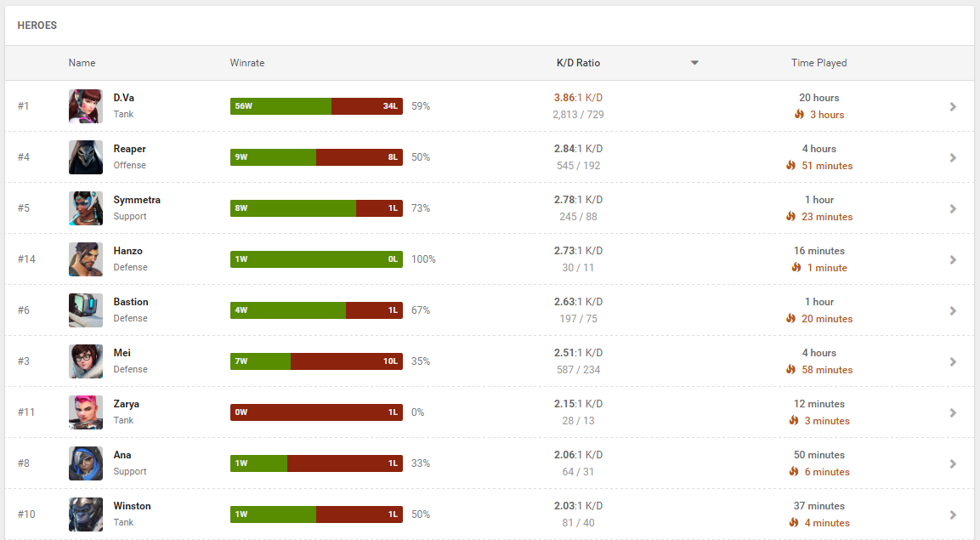Click fire icon beside Zarya's 3 minutes
This screenshot has width=980, height=540.
[794, 421]
